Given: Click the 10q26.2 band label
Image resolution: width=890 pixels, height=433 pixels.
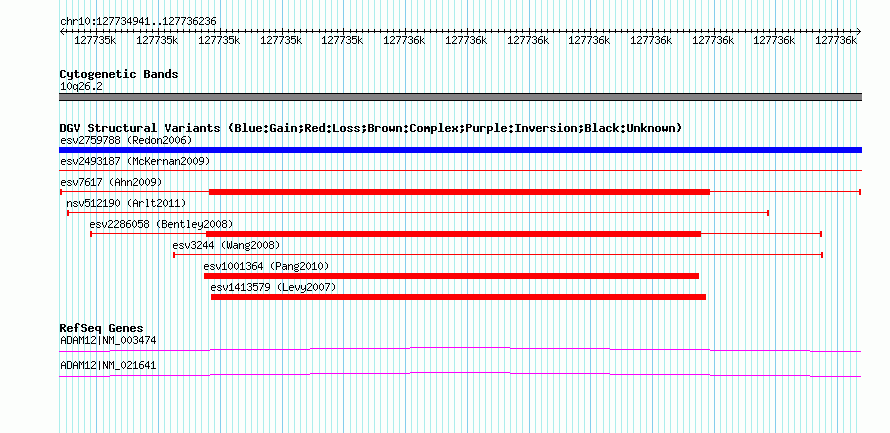Looking at the screenshot, I should tap(81, 87).
